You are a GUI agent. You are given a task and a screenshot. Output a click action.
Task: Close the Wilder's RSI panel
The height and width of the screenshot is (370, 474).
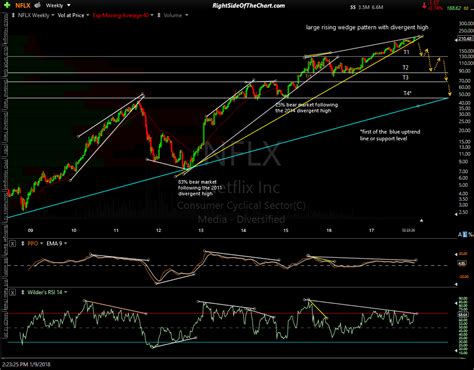click(x=12, y=292)
